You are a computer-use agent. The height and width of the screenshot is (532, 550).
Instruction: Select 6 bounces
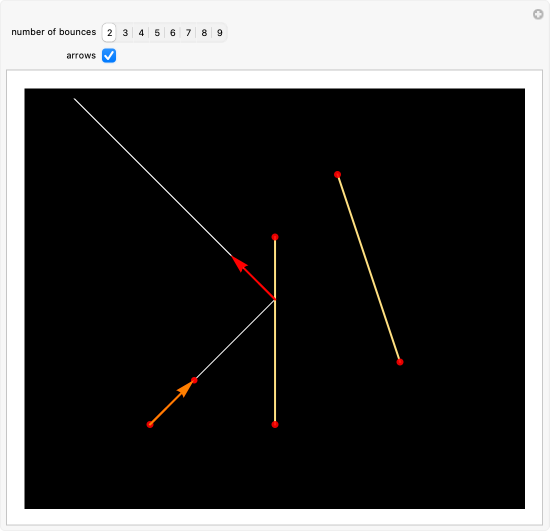coord(173,33)
